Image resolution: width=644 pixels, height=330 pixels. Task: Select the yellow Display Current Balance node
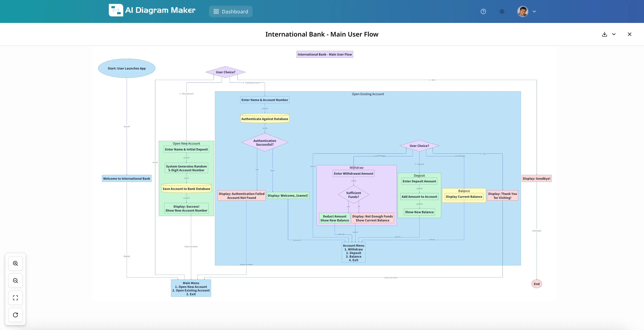(464, 197)
